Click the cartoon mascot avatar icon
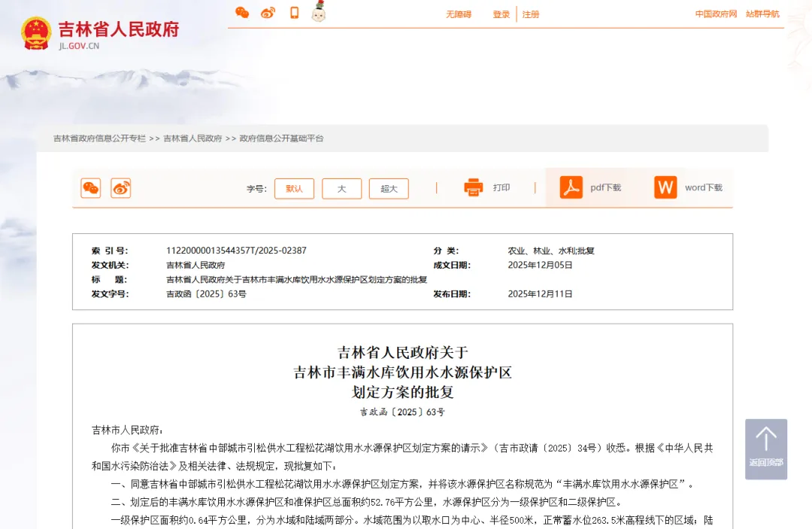Screen dimensions: 812x529 coord(319,11)
